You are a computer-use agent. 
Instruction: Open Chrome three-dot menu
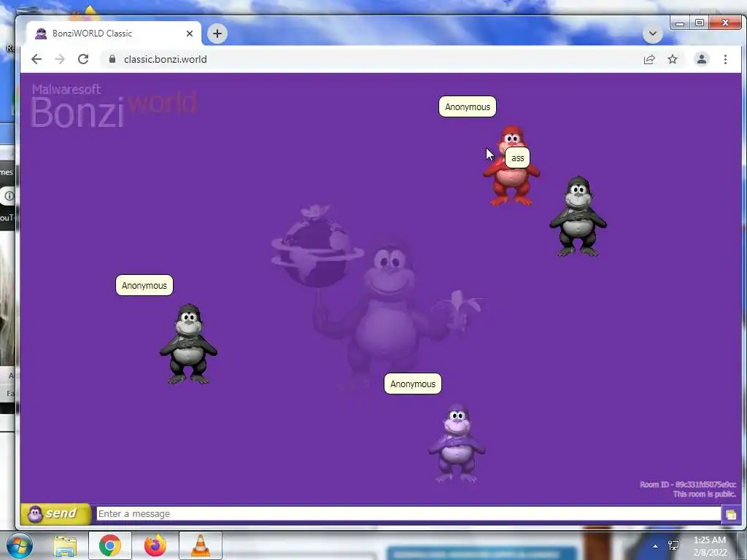click(x=725, y=60)
